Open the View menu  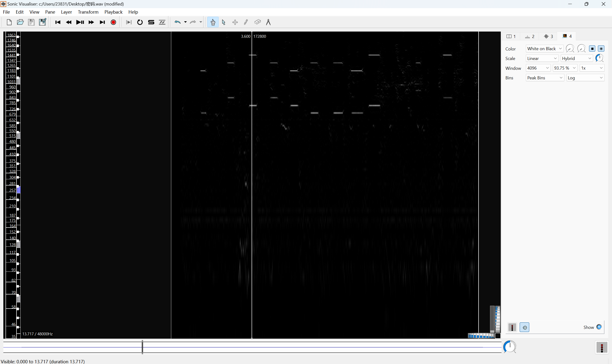[34, 12]
